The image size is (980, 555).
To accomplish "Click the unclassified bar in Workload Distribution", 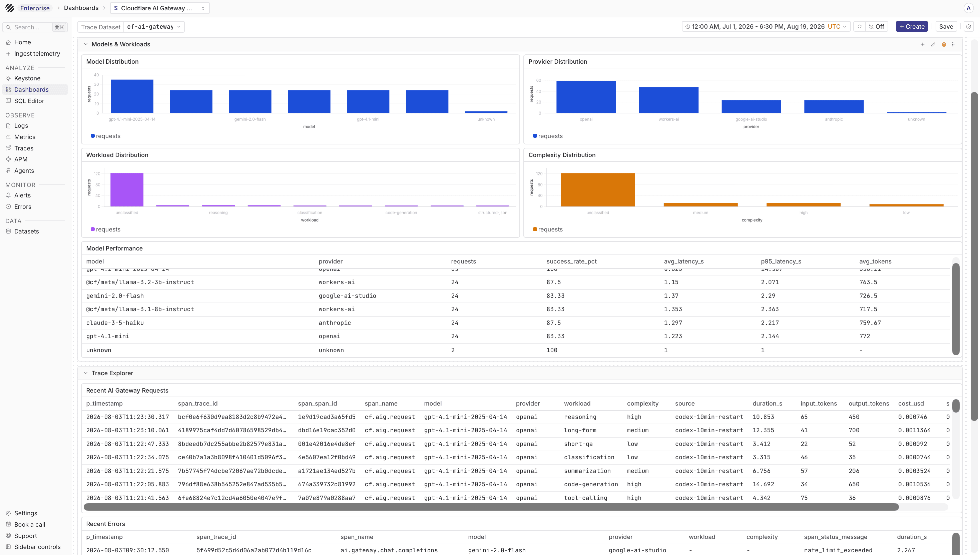I will pos(127,190).
